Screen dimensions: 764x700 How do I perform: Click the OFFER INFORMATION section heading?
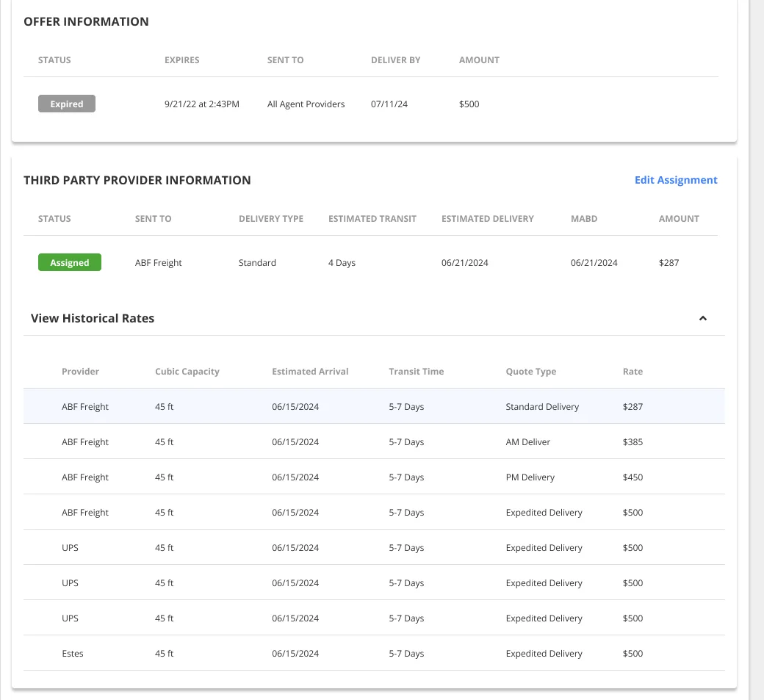86,21
